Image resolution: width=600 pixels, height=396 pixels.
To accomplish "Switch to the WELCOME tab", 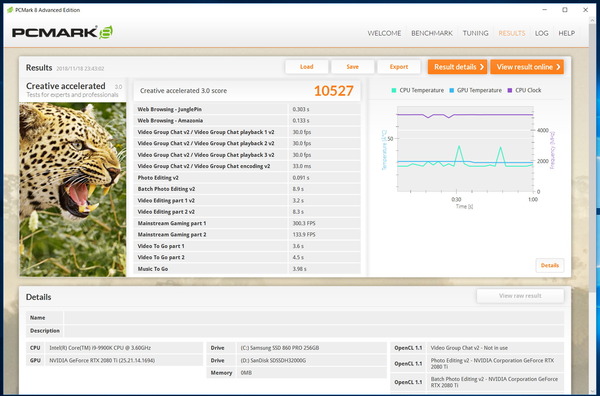I will (x=384, y=33).
